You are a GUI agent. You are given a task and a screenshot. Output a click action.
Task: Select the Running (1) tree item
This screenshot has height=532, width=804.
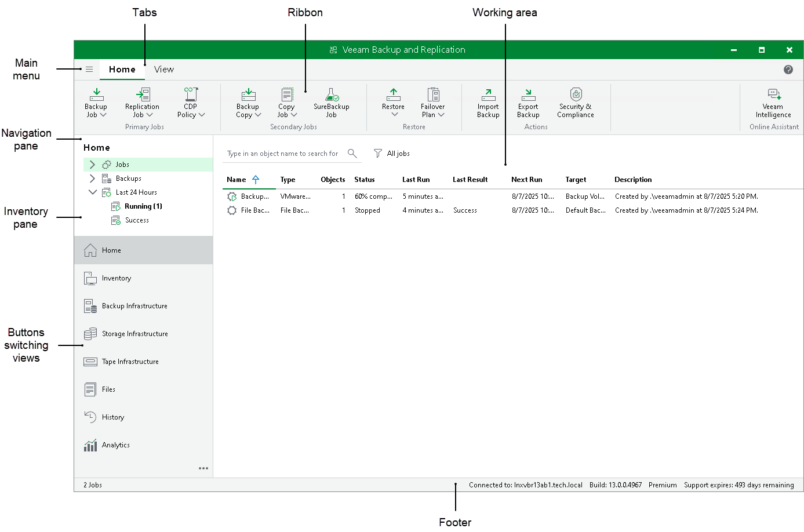point(143,206)
